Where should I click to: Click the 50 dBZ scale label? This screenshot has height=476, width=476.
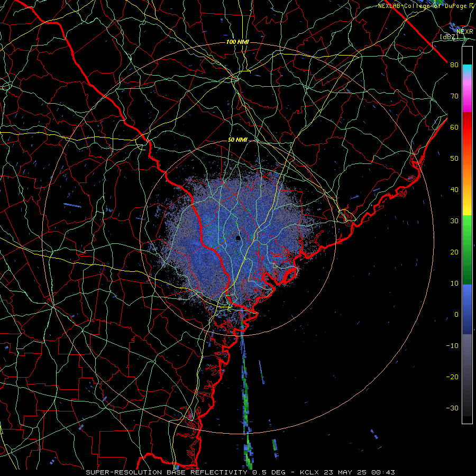[454, 159]
